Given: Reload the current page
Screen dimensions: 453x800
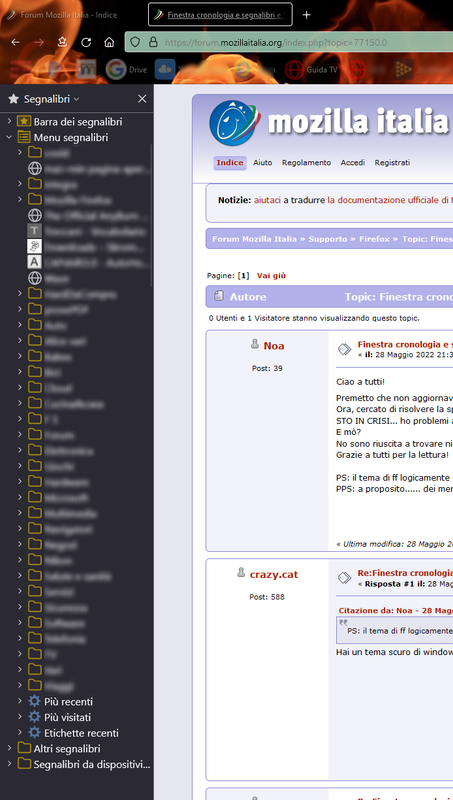Looking at the screenshot, I should (86, 43).
